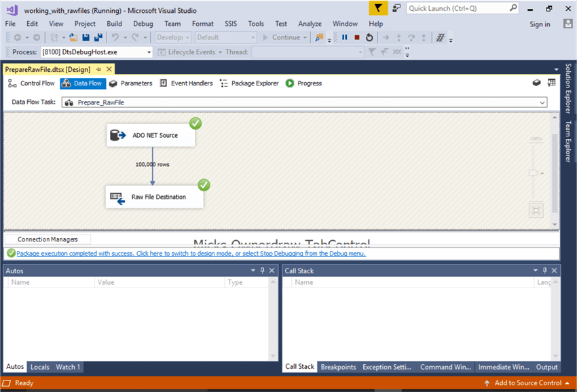Click the feedback icon beside Quick Launch
577x392 pixels.
[396, 8]
